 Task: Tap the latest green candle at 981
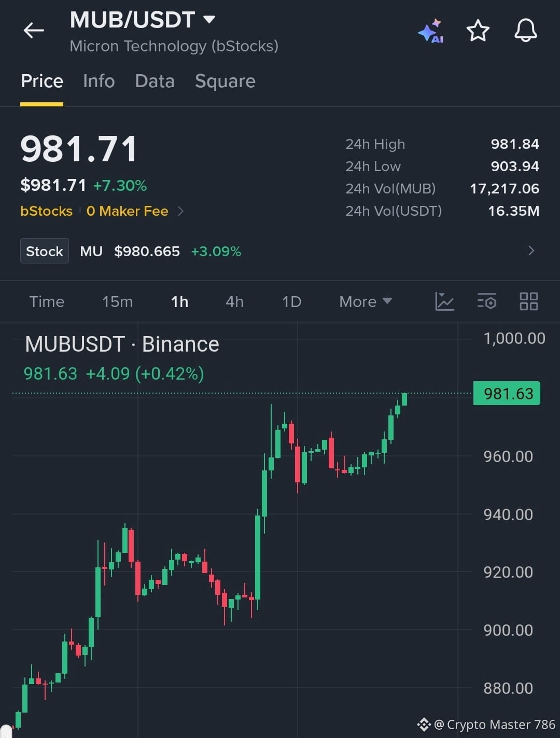click(404, 399)
